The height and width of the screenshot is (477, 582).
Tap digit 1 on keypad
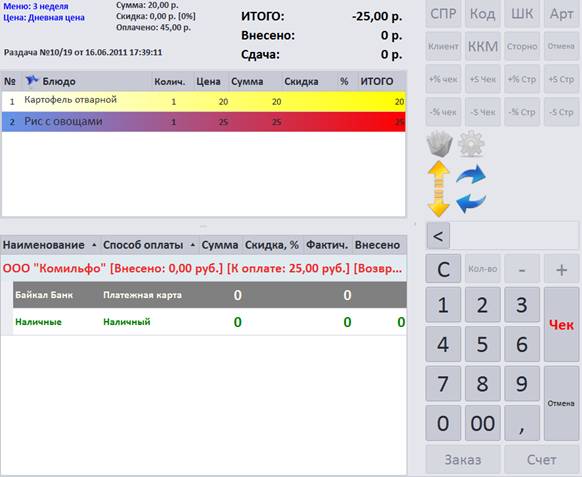click(x=443, y=305)
